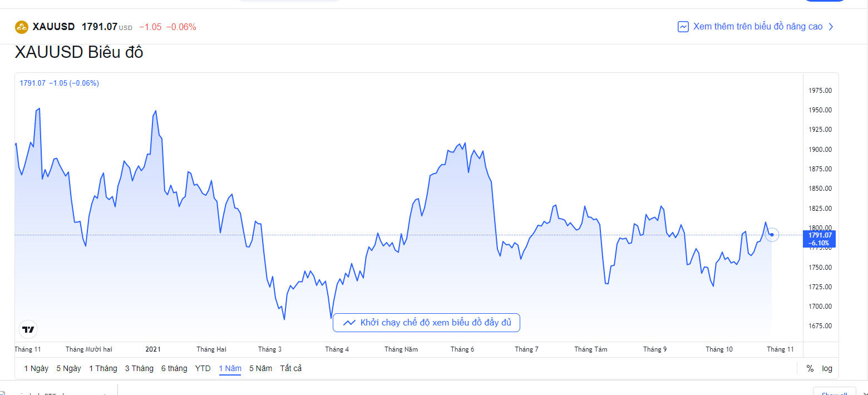Viewport: 868px width, 395px height.
Task: Select the 5 Ngày time range
Action: (68, 368)
